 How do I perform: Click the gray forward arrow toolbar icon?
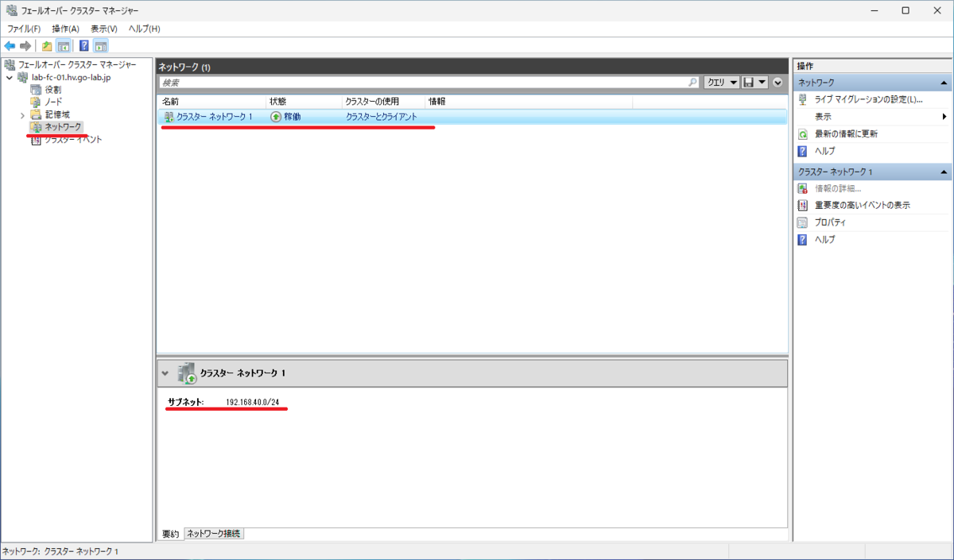coord(25,45)
